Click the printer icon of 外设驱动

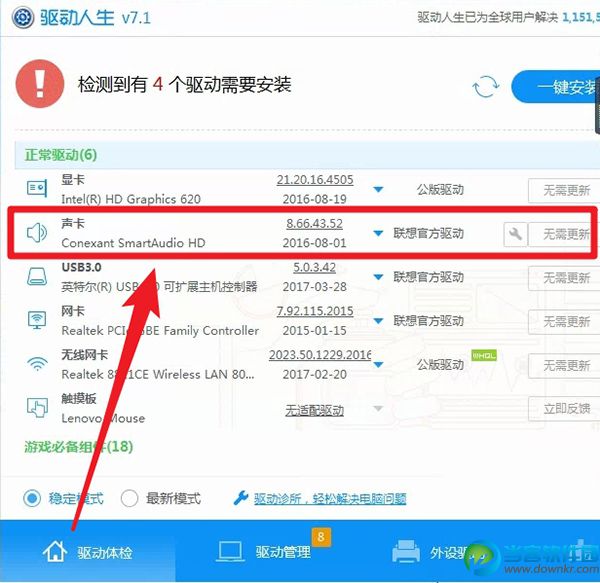coord(406,551)
